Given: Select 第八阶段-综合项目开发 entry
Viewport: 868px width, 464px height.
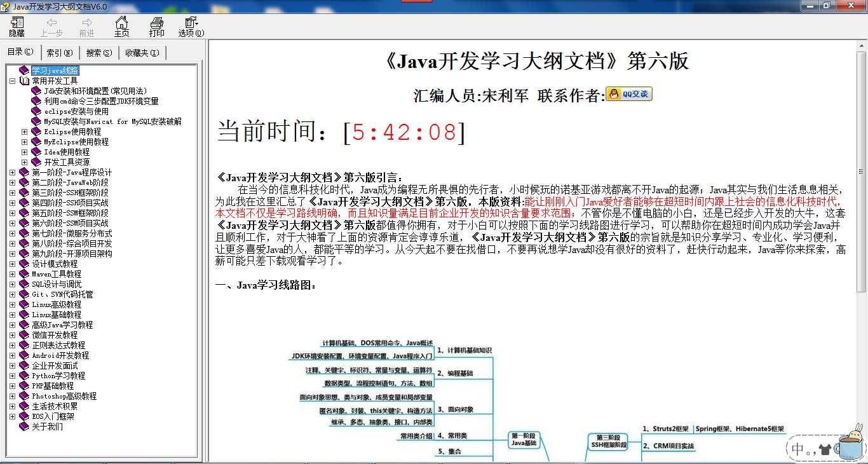Looking at the screenshot, I should 72,243.
